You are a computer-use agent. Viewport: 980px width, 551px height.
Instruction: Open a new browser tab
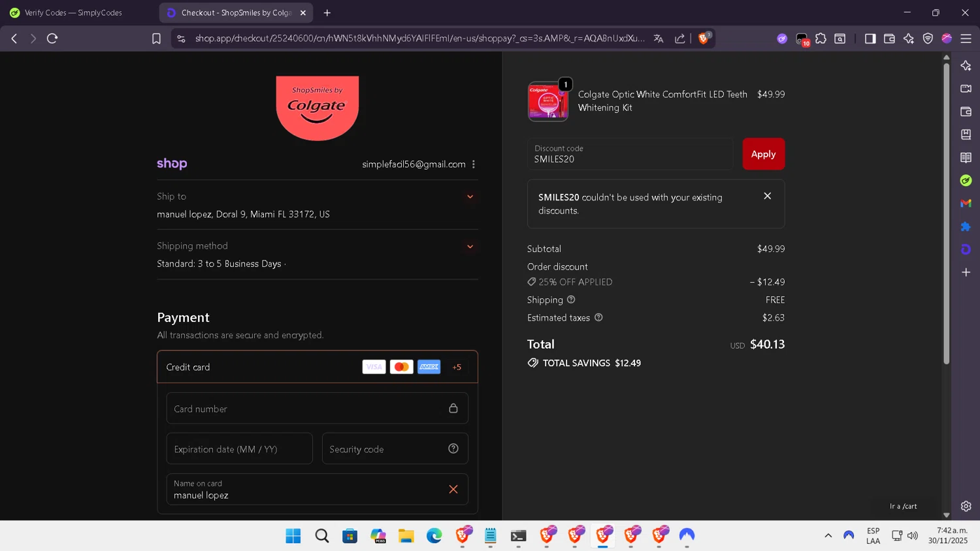coord(327,12)
